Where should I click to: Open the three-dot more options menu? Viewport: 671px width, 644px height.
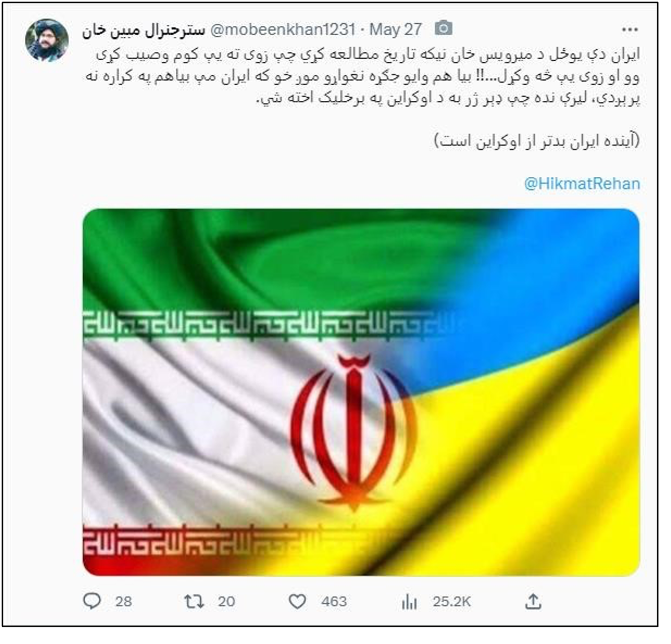630,30
